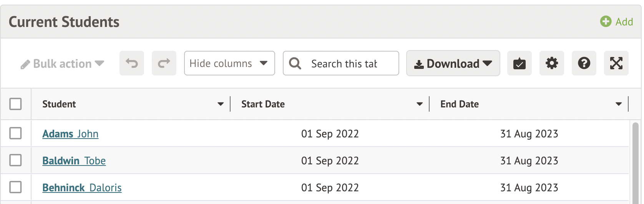Click the undo arrow icon
644x204 pixels.
click(132, 63)
